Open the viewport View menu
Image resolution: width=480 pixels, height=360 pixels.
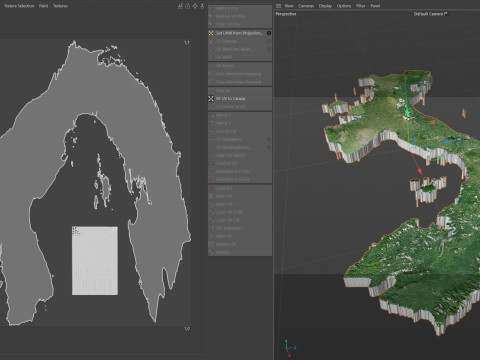(289, 6)
